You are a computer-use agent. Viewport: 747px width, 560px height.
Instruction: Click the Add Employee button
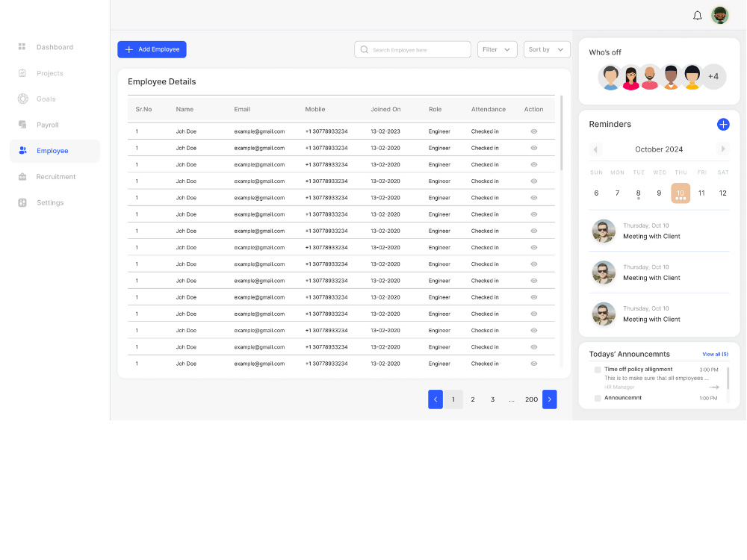(x=152, y=49)
